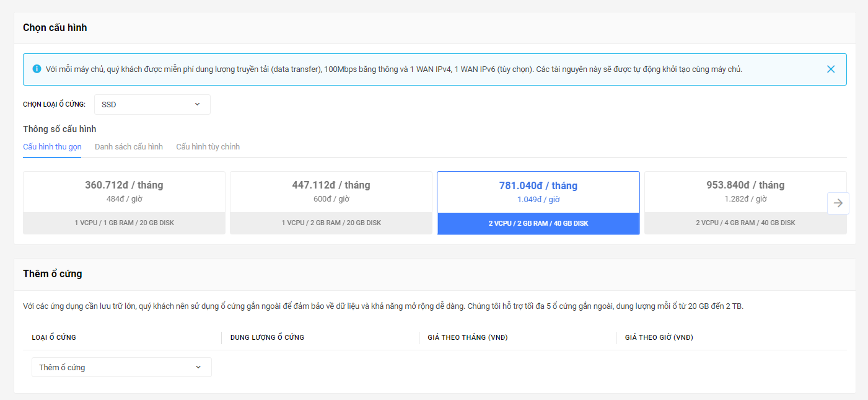
Task: Click the 1 VCPU / 2 GB RAM / 20 GB DISK label
Action: pos(331,223)
